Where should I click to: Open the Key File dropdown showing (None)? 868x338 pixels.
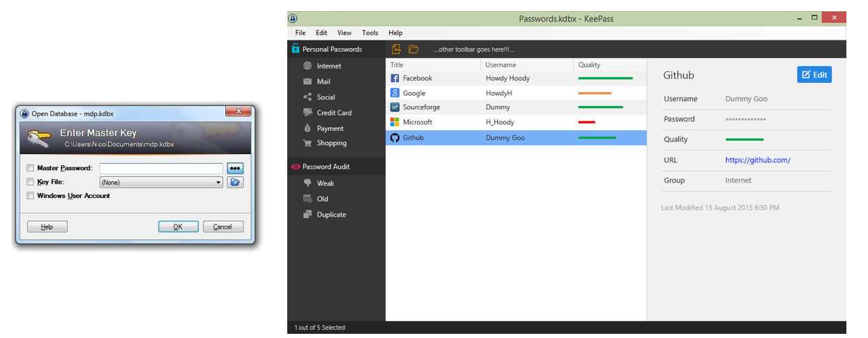click(161, 183)
